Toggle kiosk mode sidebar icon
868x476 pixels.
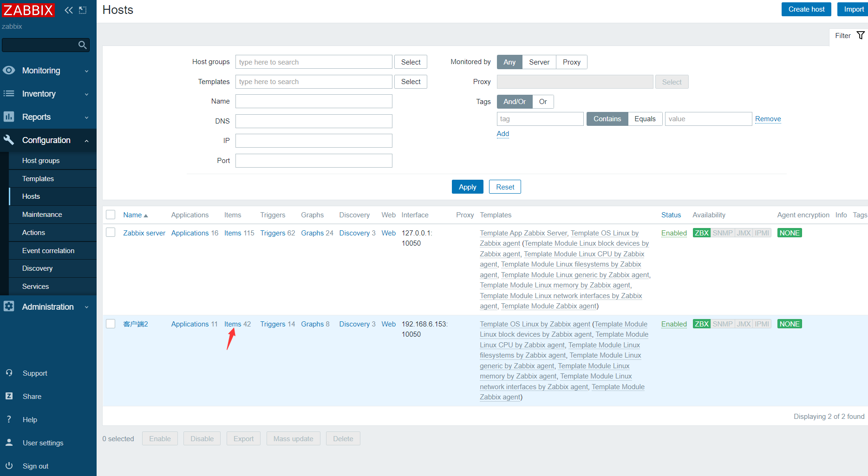tap(83, 10)
